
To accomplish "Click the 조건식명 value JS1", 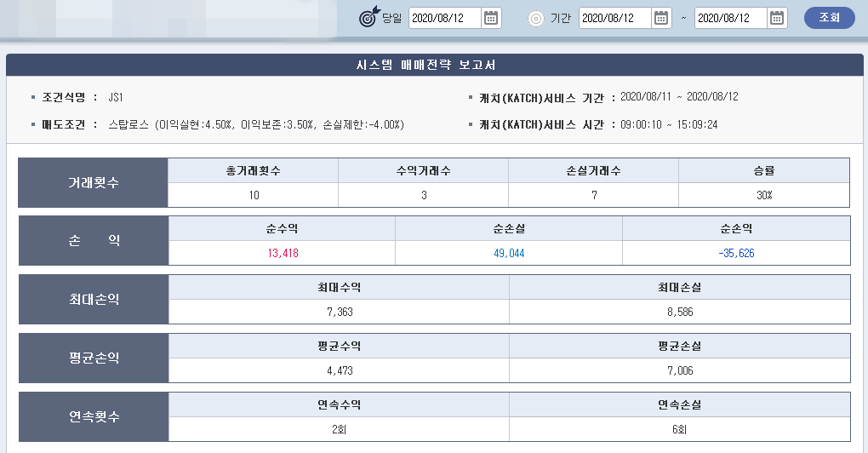I will (116, 97).
